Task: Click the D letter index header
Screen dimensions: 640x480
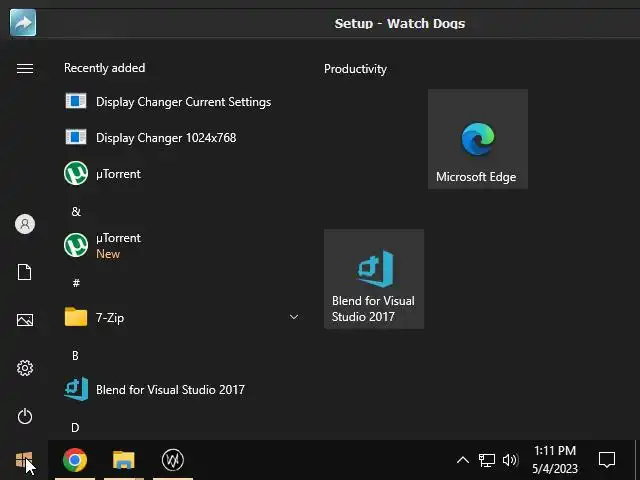Action: [x=75, y=427]
